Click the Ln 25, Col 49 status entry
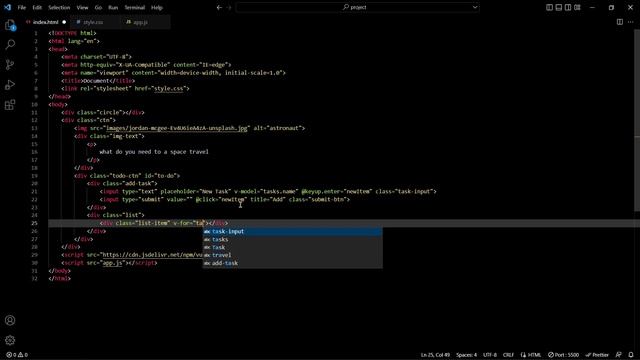 tap(435, 355)
